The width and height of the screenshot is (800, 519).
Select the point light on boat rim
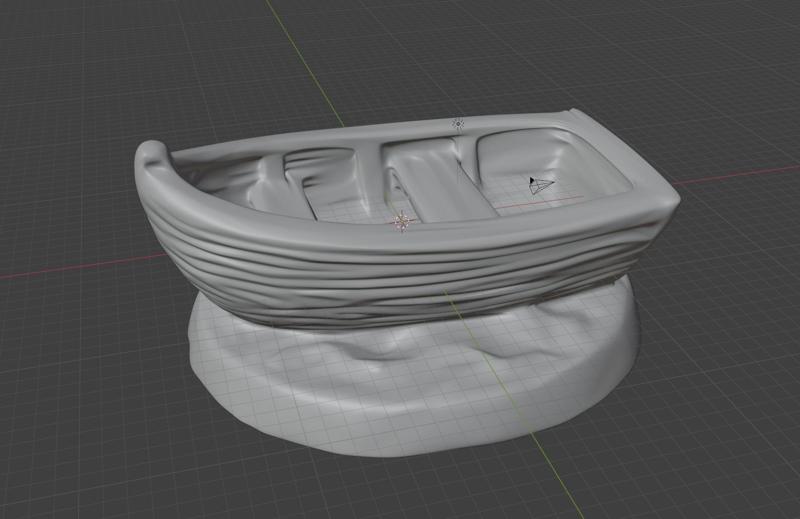click(458, 124)
